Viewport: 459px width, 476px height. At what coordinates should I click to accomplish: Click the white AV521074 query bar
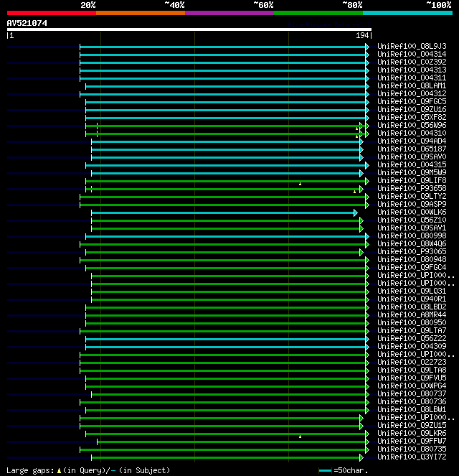[x=189, y=29]
